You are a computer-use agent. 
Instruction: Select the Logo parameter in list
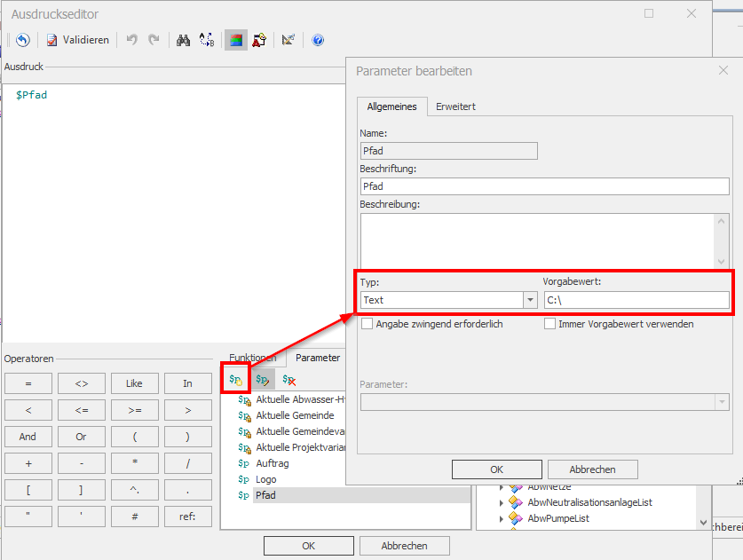click(x=265, y=479)
